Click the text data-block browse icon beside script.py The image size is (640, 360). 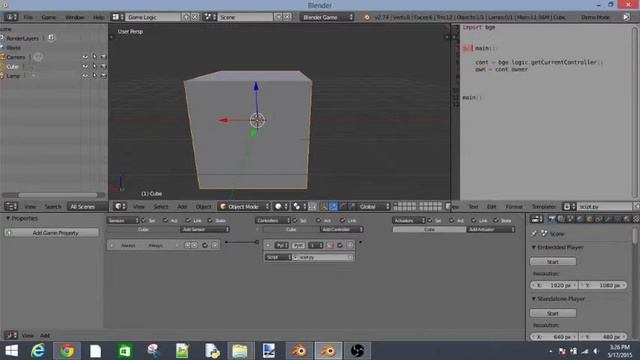tap(569, 207)
